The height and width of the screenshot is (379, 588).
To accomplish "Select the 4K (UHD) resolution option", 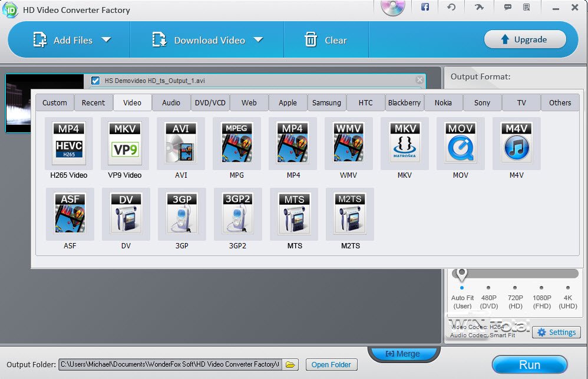I will pos(567,288).
